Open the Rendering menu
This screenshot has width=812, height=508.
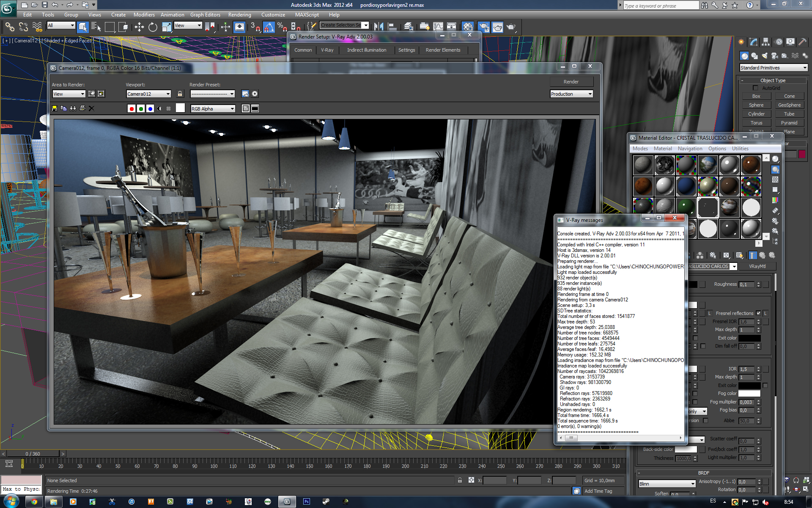[239, 15]
